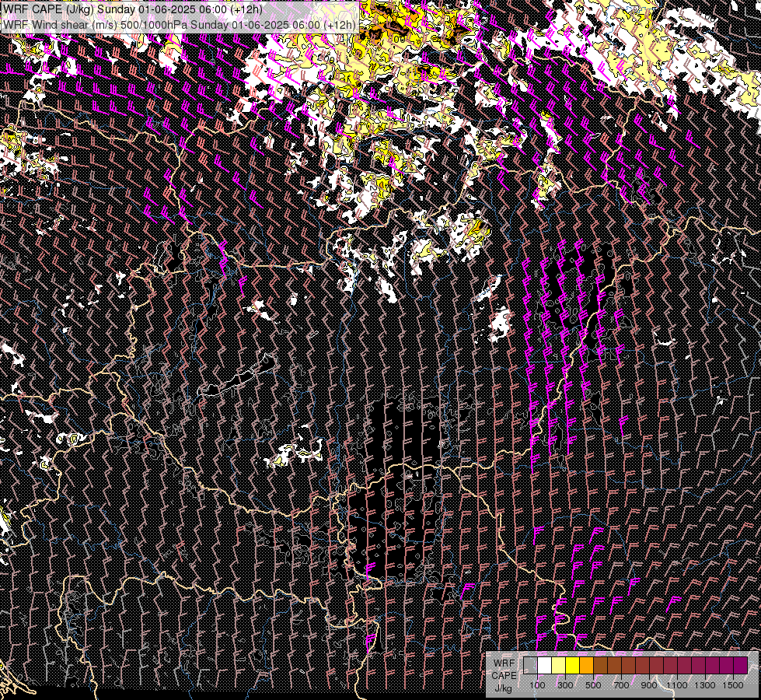Select the last purple CAPE legend swatch
The width and height of the screenshot is (761, 700).
(x=741, y=665)
